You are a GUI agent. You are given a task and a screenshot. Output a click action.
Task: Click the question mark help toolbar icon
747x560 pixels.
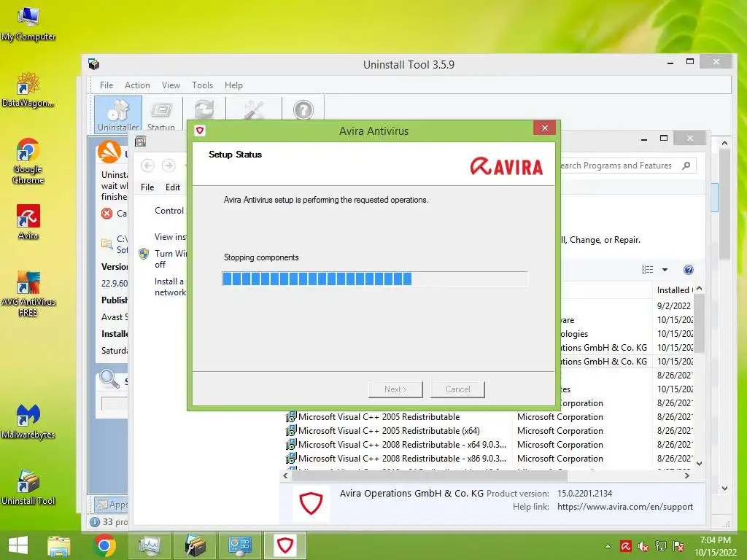pos(303,110)
